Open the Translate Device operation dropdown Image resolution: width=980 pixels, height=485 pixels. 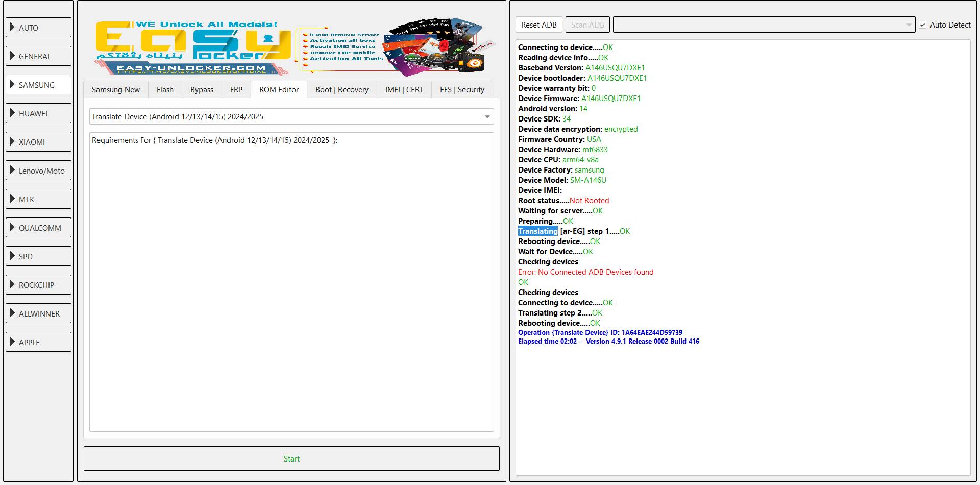click(x=291, y=117)
